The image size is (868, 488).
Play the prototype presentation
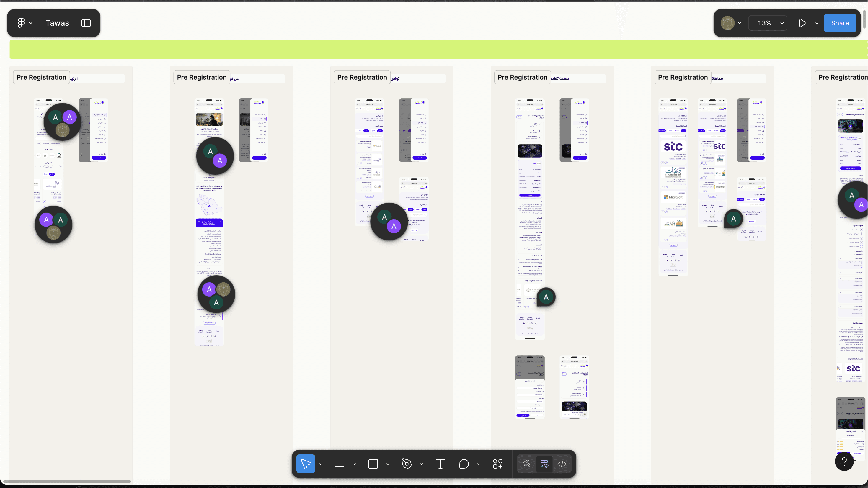[803, 23]
